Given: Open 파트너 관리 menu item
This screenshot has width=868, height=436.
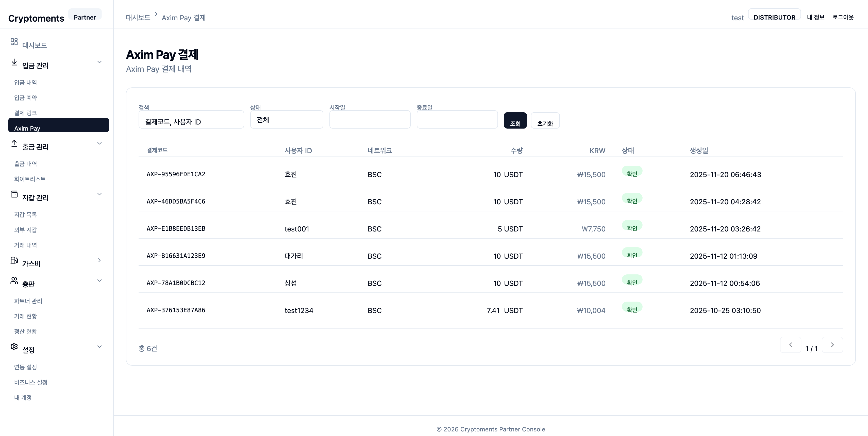Looking at the screenshot, I should (x=28, y=301).
